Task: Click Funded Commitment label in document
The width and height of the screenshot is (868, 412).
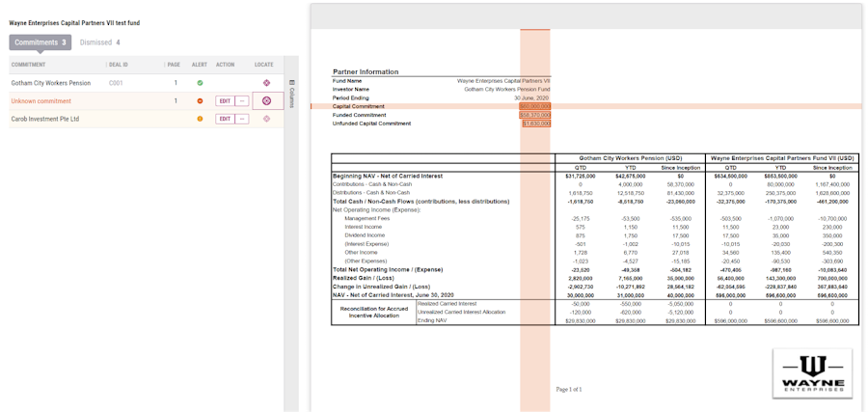Action: 359,115
